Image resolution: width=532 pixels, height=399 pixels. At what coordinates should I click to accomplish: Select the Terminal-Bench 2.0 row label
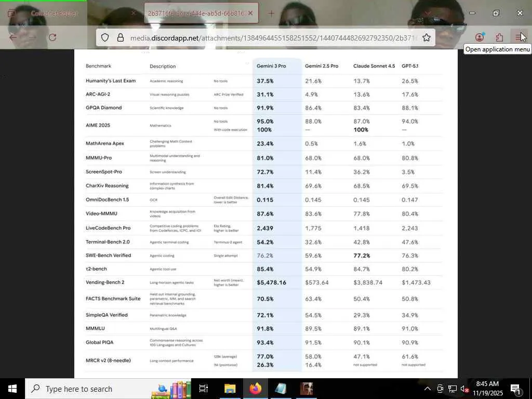point(108,242)
